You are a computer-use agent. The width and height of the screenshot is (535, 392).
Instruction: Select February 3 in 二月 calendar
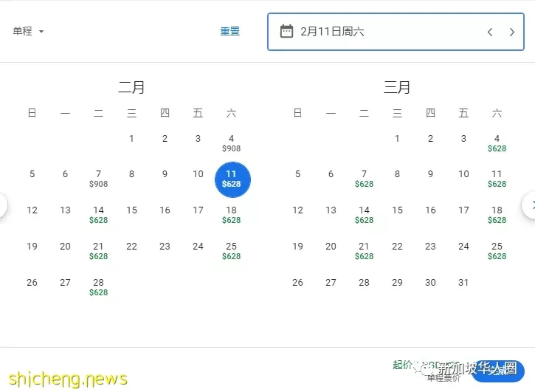point(198,139)
